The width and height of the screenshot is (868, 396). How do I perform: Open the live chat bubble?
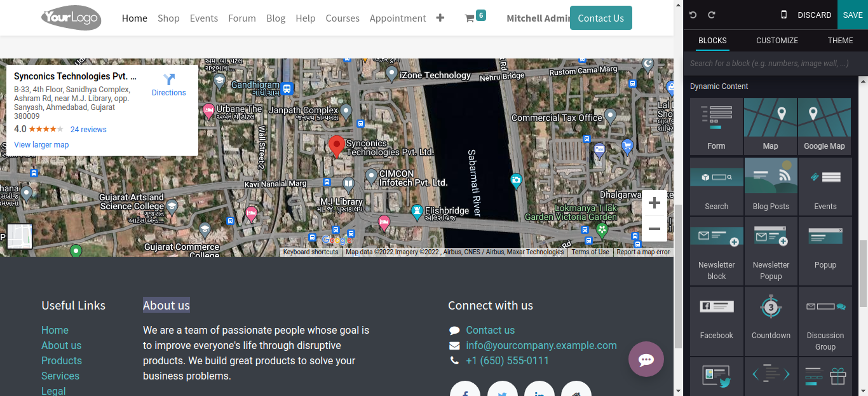(646, 359)
